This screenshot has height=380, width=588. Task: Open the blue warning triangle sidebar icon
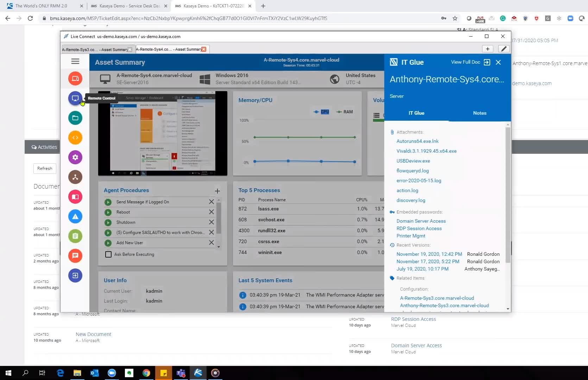click(x=75, y=216)
